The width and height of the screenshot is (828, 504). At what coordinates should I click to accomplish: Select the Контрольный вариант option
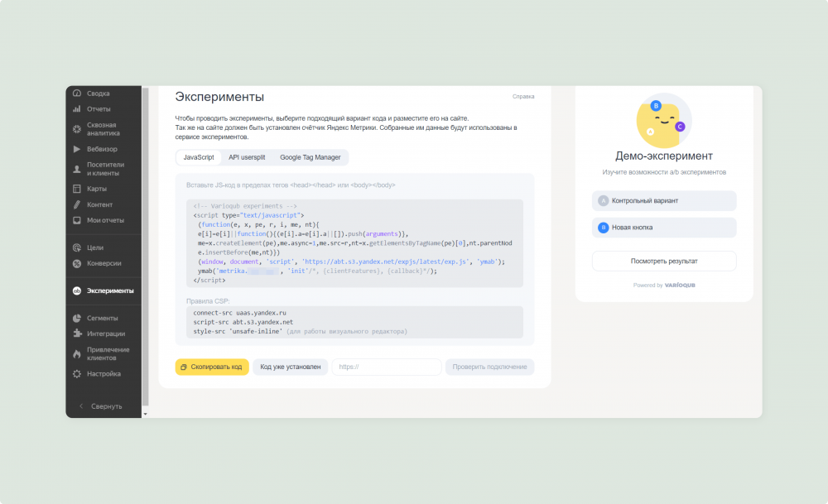click(x=664, y=200)
